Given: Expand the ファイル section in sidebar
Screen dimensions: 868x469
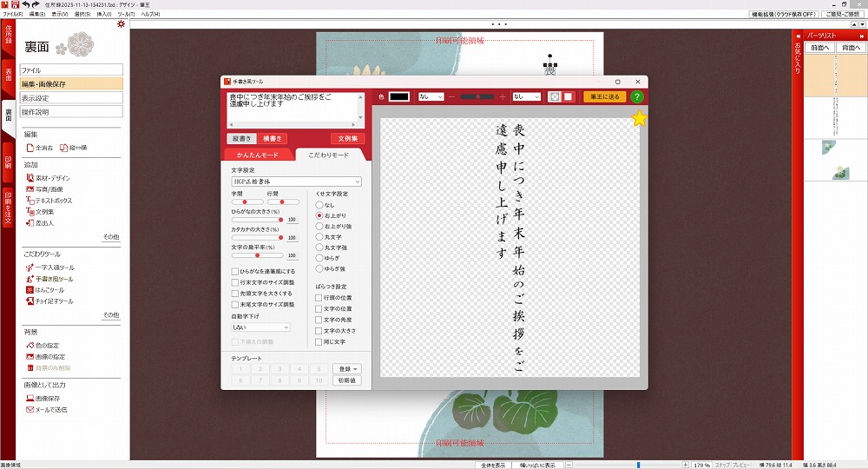Looking at the screenshot, I should (71, 70).
